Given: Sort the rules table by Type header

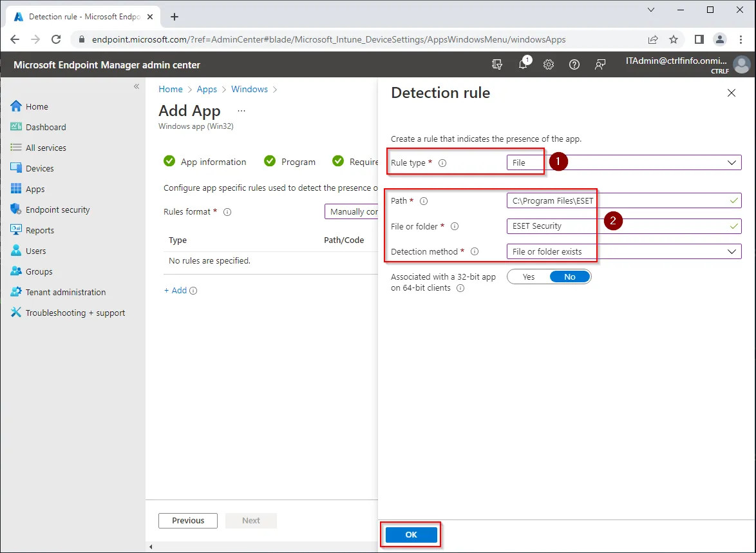Looking at the screenshot, I should click(x=178, y=240).
